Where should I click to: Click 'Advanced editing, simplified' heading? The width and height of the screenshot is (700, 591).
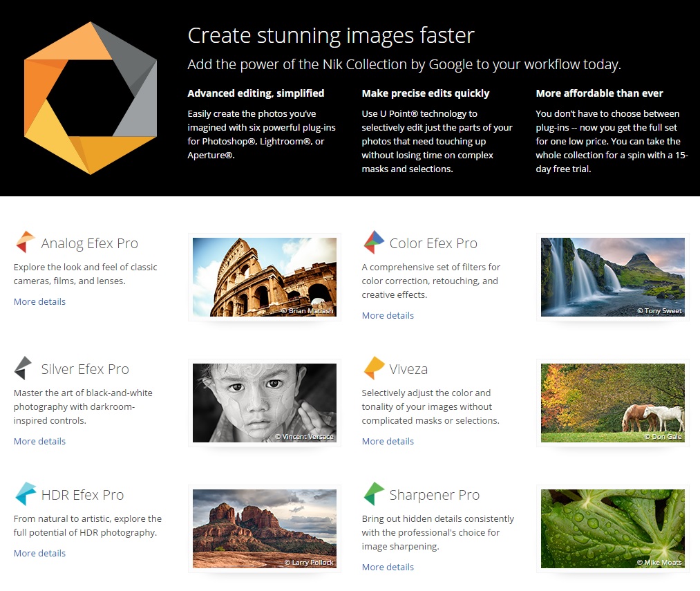256,93
